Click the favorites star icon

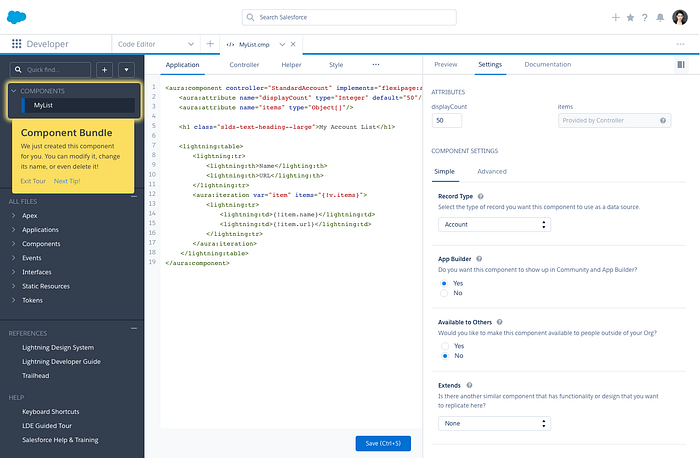click(629, 18)
